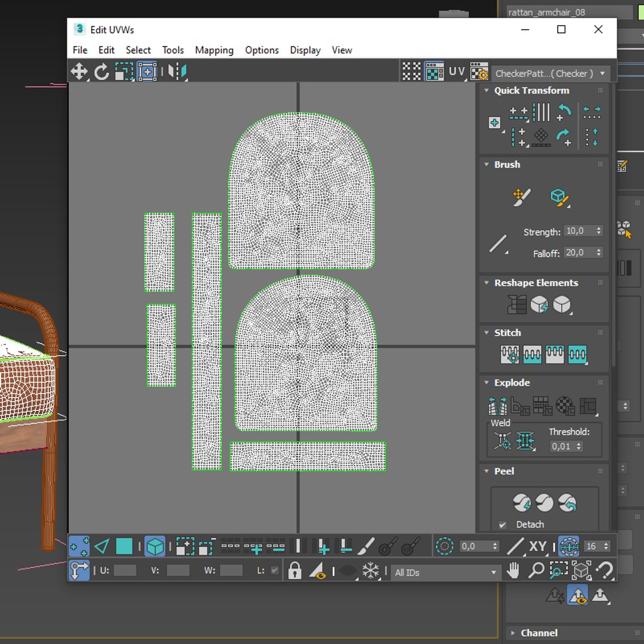Select Vertex subobject mode

click(x=79, y=546)
